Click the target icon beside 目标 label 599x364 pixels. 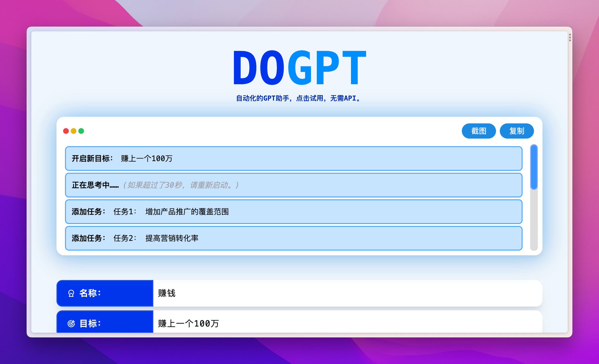point(71,323)
